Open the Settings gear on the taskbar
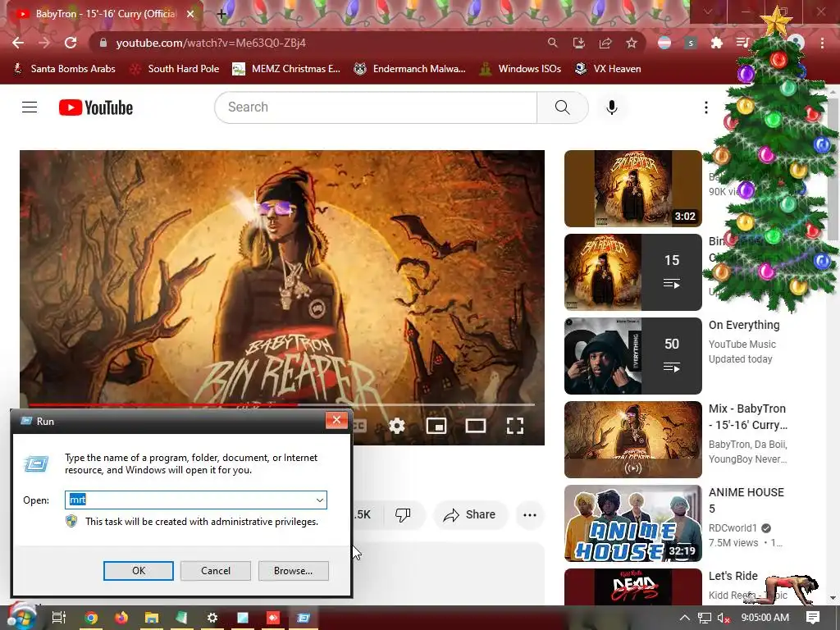The image size is (840, 630). click(212, 618)
